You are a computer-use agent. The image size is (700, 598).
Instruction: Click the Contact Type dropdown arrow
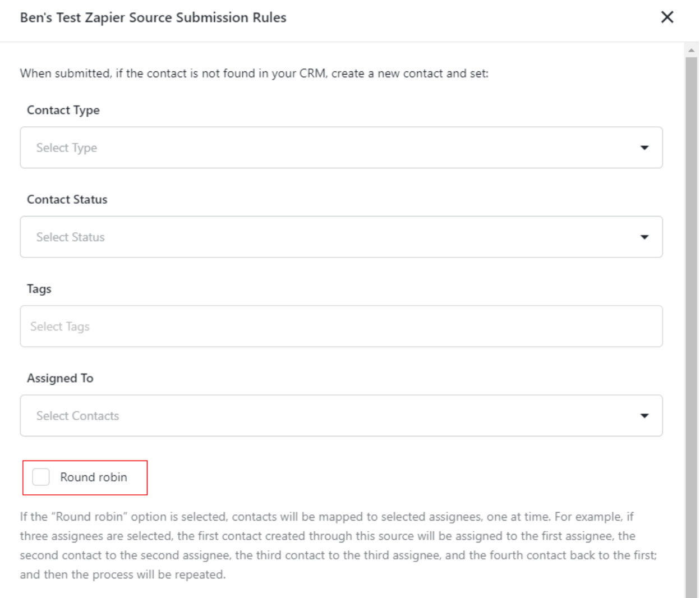(644, 148)
